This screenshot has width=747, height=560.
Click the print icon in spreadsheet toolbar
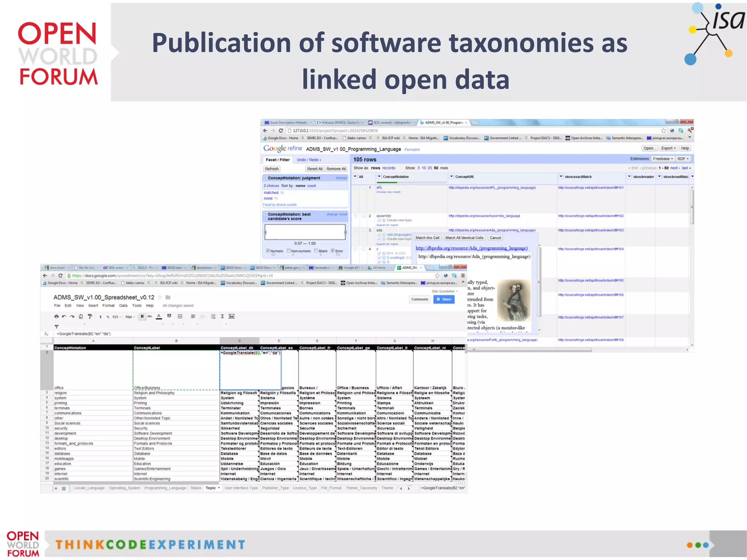(x=56, y=316)
